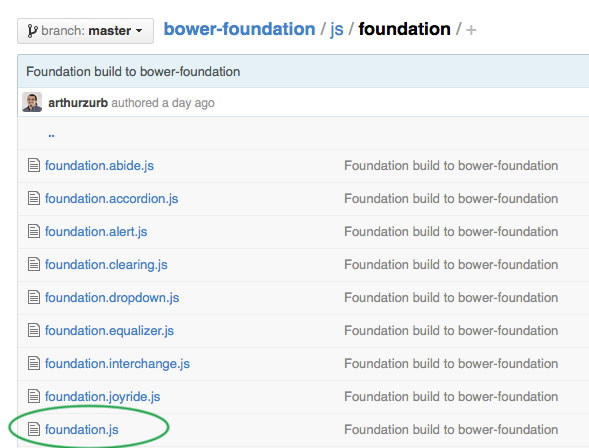
Task: Click file icon beside foundation.abide.js
Action: tap(34, 165)
